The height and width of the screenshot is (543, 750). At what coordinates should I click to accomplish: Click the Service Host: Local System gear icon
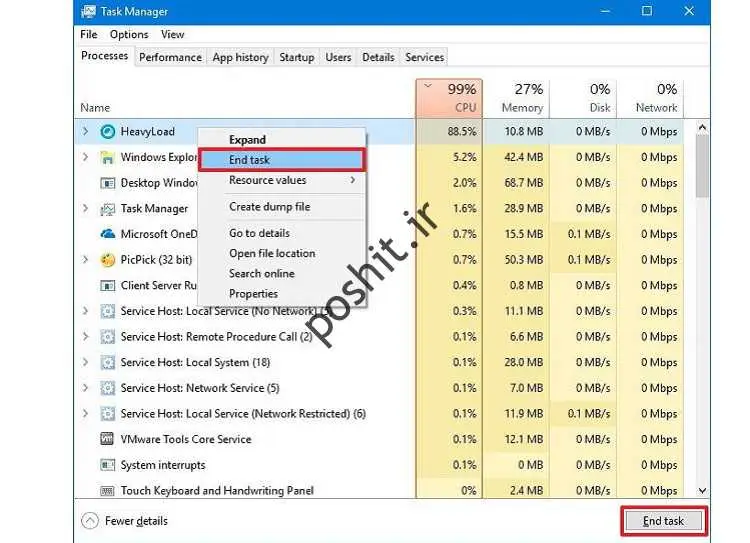(108, 362)
